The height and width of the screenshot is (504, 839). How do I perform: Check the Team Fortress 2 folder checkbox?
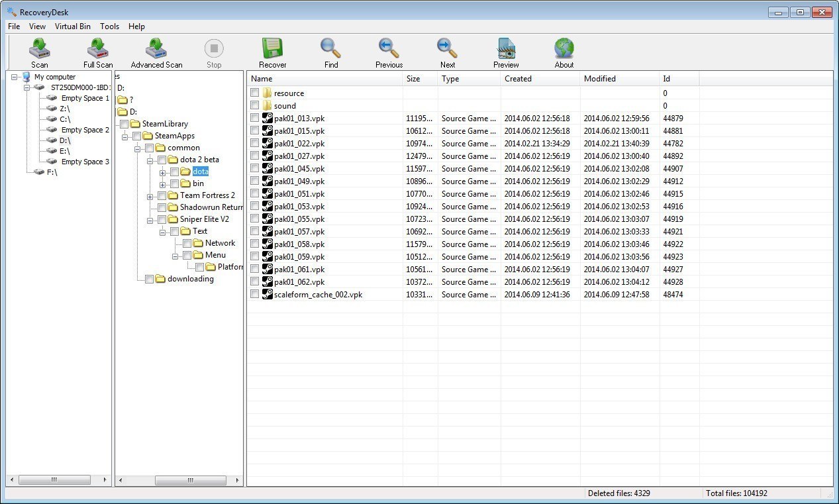tap(162, 195)
